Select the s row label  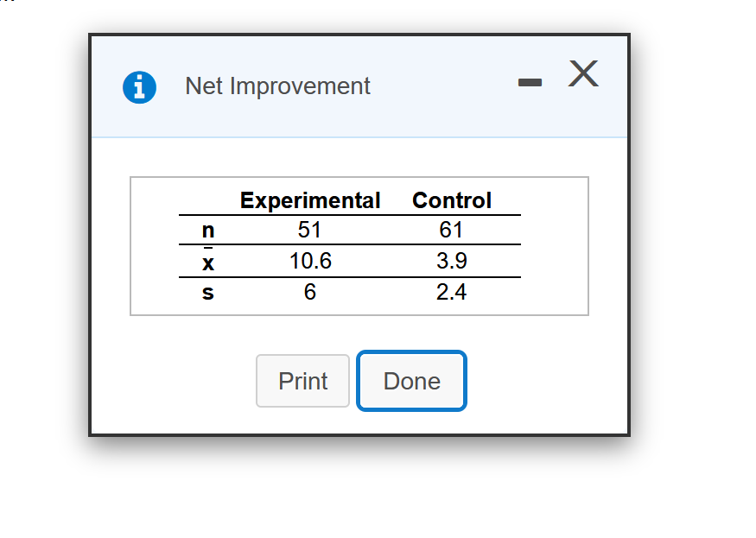[x=208, y=292]
